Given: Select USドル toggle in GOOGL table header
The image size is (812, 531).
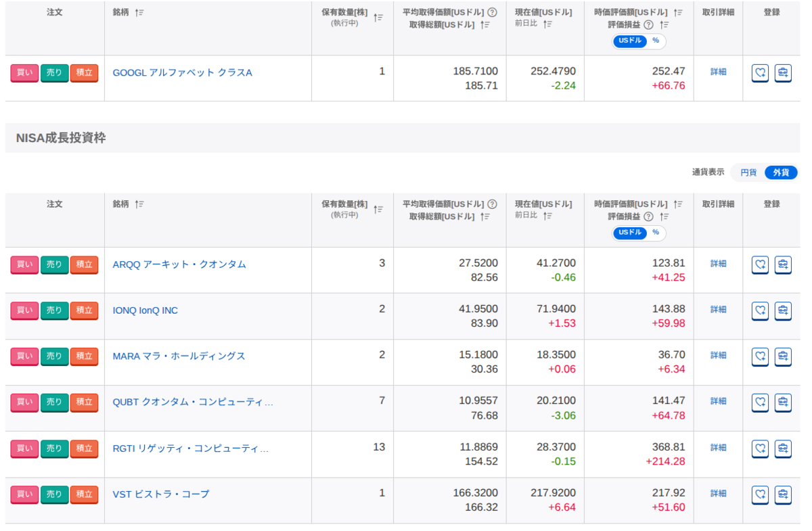Looking at the screenshot, I should click(629, 41).
